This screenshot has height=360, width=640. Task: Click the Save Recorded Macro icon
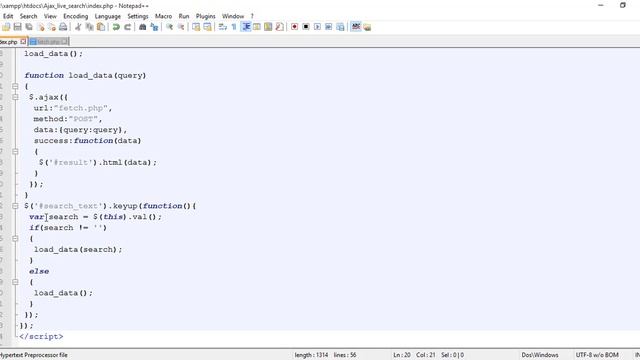click(340, 27)
